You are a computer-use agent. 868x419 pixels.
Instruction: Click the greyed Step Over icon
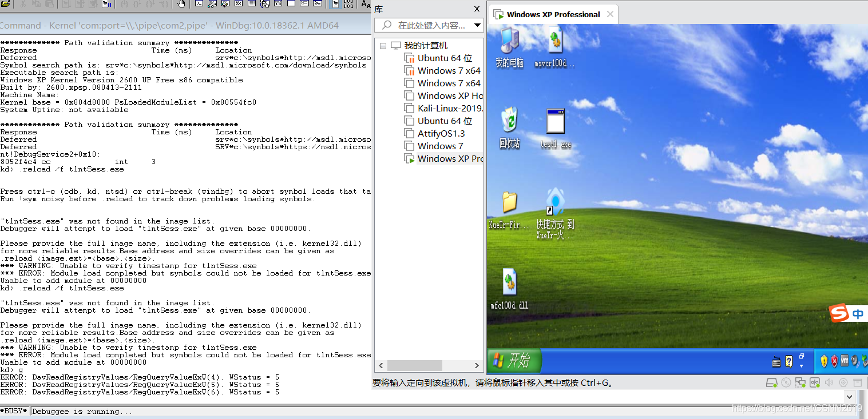pyautogui.click(x=138, y=4)
